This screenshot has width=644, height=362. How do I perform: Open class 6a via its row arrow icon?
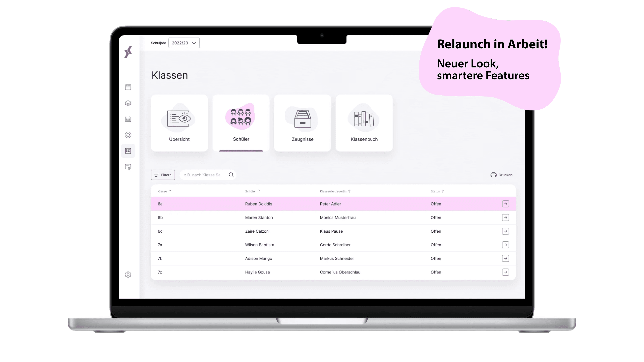(506, 204)
